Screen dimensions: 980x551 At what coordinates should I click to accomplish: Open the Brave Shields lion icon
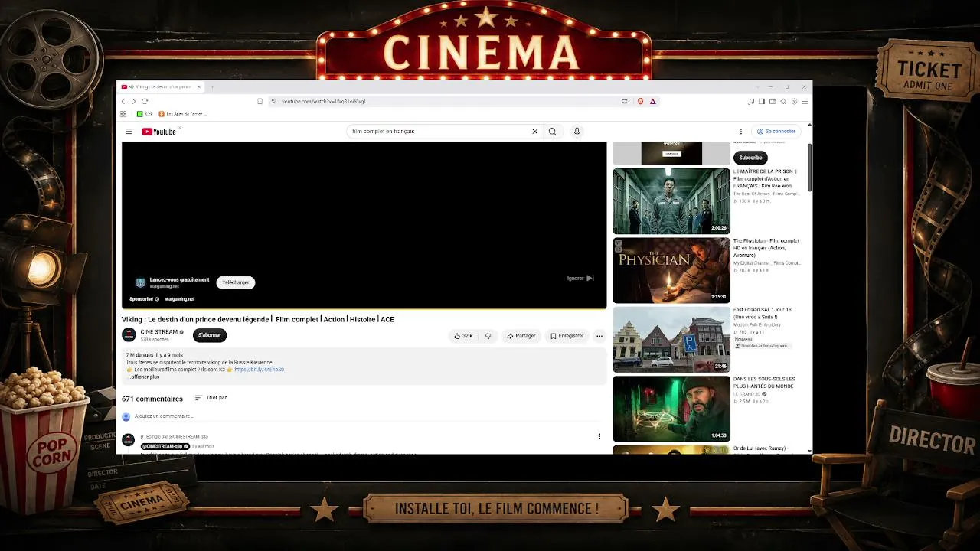(x=640, y=101)
